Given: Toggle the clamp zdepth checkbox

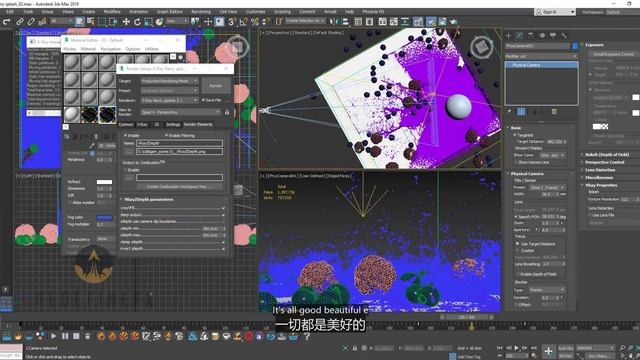Looking at the screenshot, I should (x=223, y=242).
